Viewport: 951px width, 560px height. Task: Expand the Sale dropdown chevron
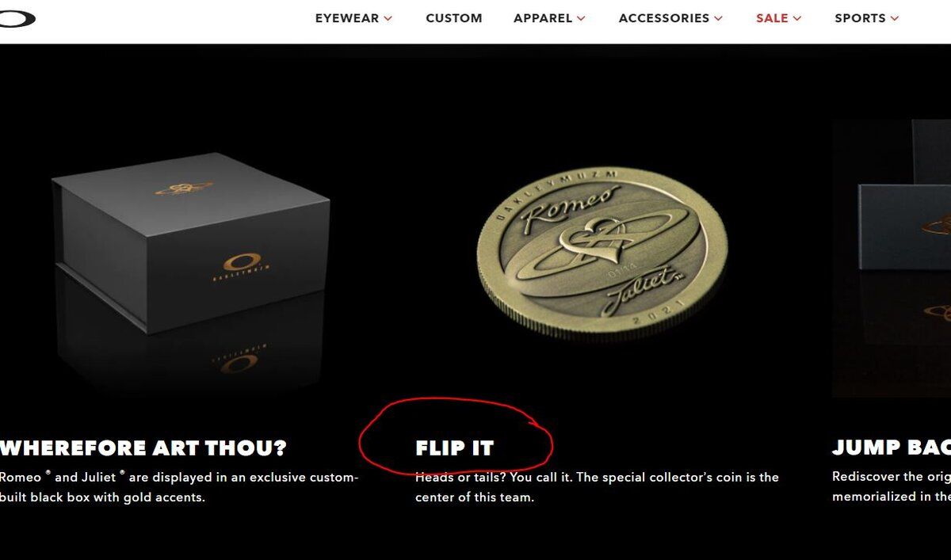796,18
